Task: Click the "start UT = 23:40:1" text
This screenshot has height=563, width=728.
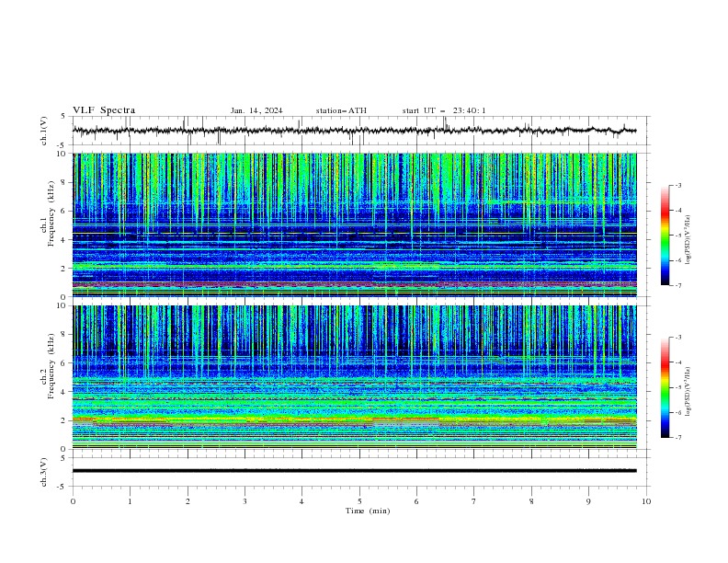Action: click(444, 110)
